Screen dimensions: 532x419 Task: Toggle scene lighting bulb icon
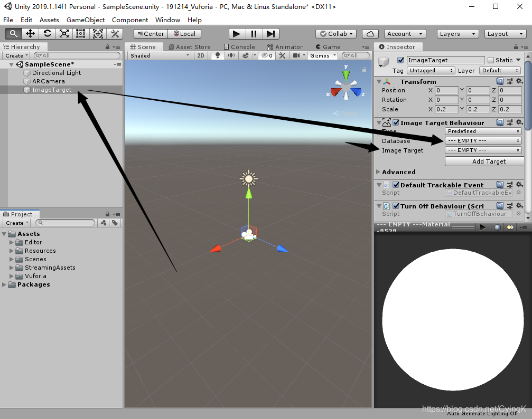[218, 55]
